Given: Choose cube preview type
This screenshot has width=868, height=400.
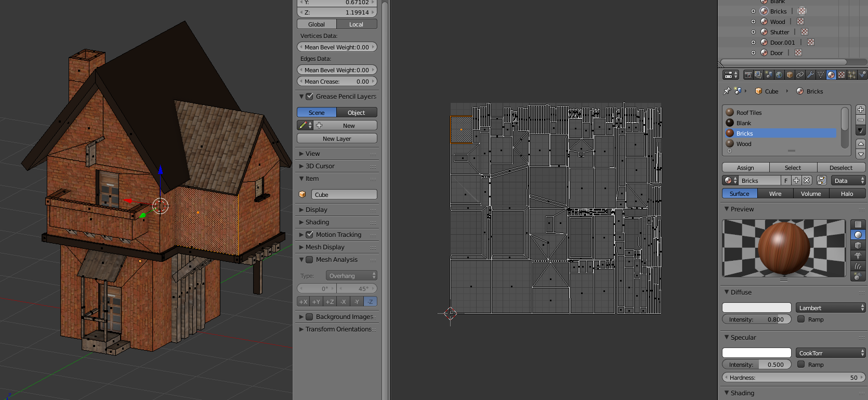Looking at the screenshot, I should pos(858,245).
